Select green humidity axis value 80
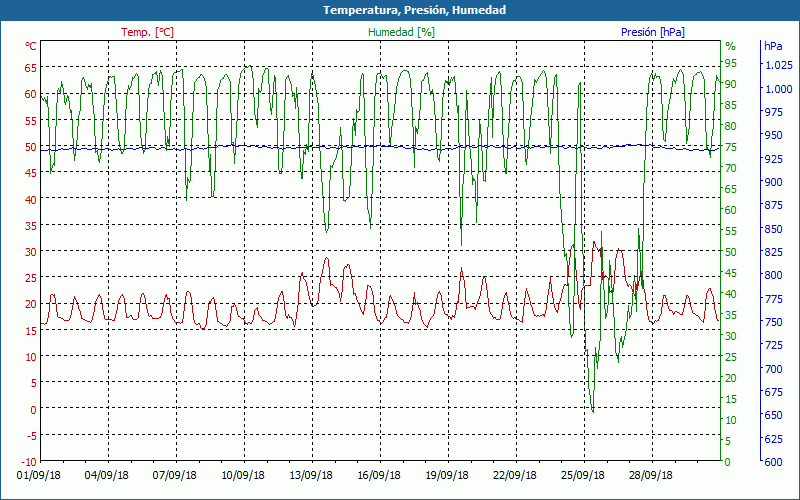Image resolution: width=800 pixels, height=500 pixels. point(731,126)
